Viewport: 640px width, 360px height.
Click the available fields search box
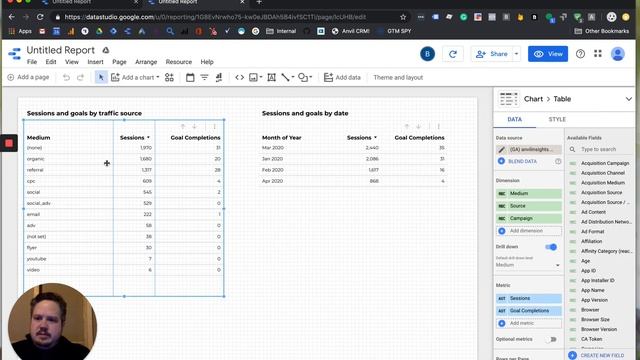pos(600,149)
